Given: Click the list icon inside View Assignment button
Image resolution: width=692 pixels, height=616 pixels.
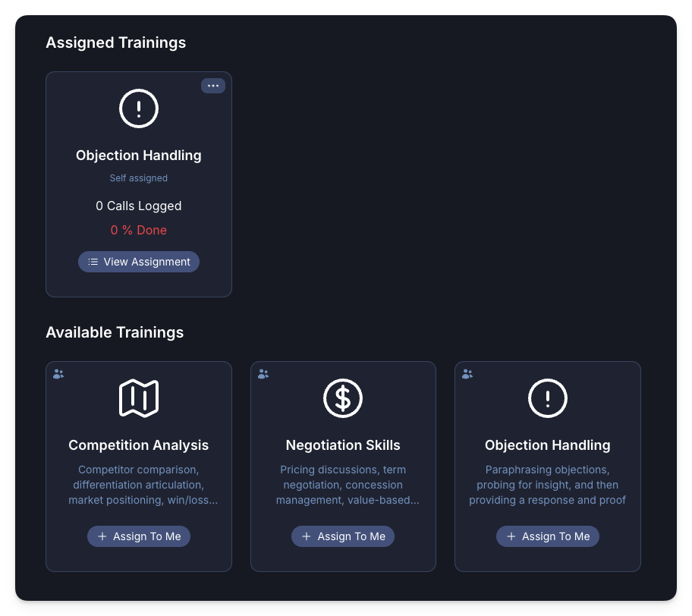Looking at the screenshot, I should [x=93, y=261].
